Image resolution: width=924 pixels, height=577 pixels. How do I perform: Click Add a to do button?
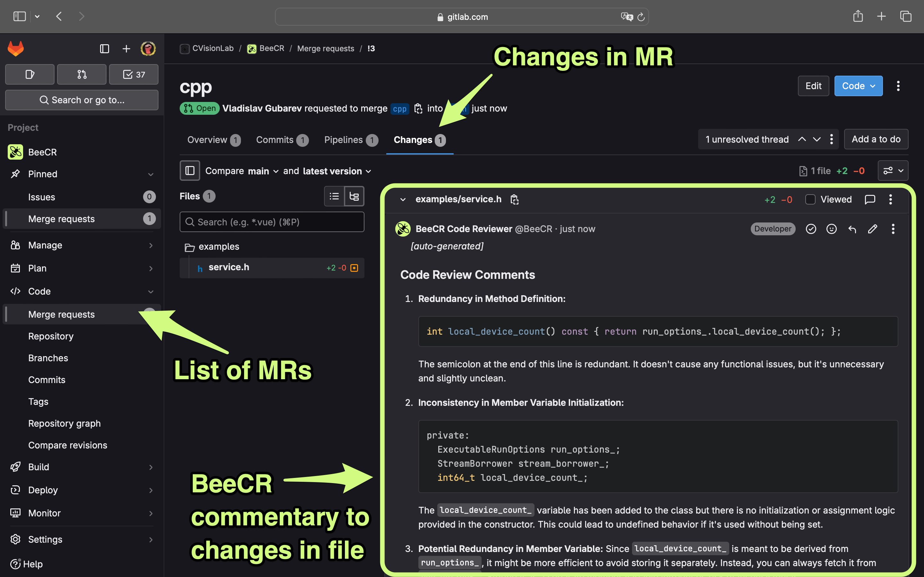click(x=876, y=139)
